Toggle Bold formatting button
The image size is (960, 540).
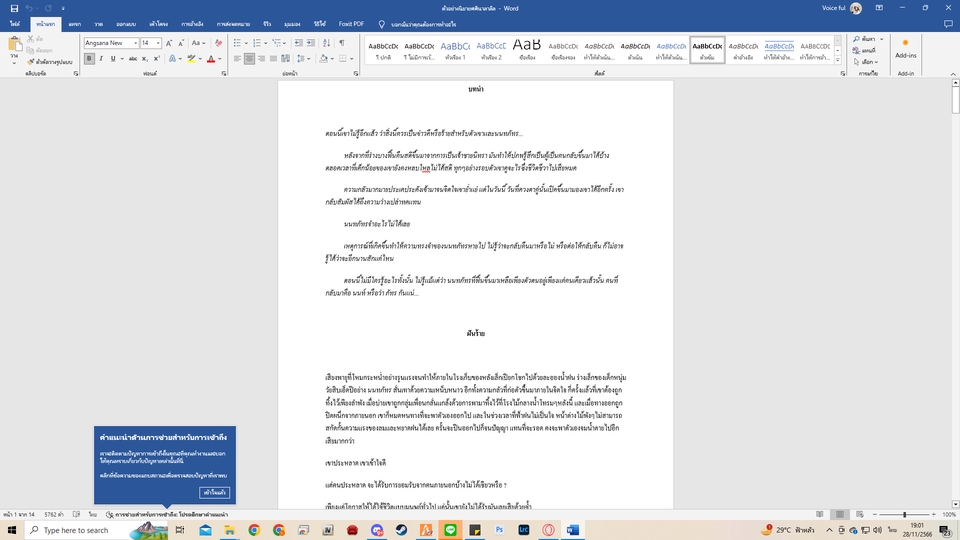coord(89,59)
